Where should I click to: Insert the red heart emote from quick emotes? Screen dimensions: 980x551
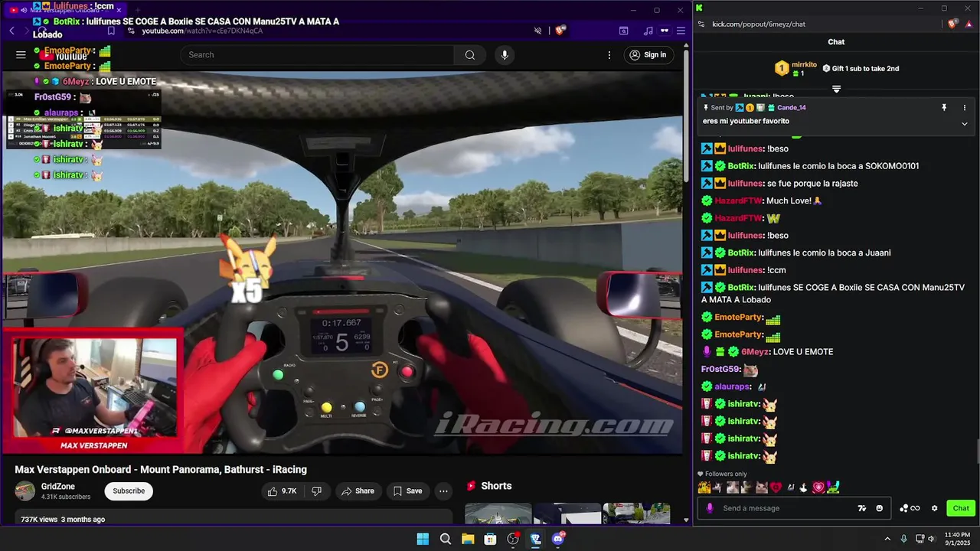[776, 487]
